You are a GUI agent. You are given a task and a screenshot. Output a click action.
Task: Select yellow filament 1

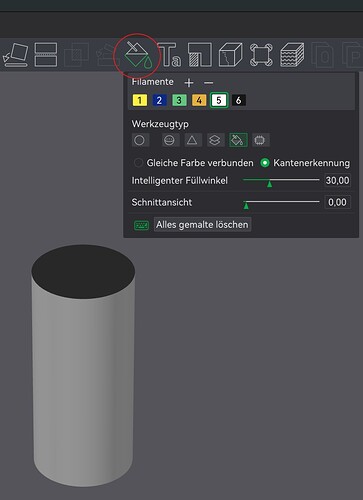pyautogui.click(x=140, y=100)
